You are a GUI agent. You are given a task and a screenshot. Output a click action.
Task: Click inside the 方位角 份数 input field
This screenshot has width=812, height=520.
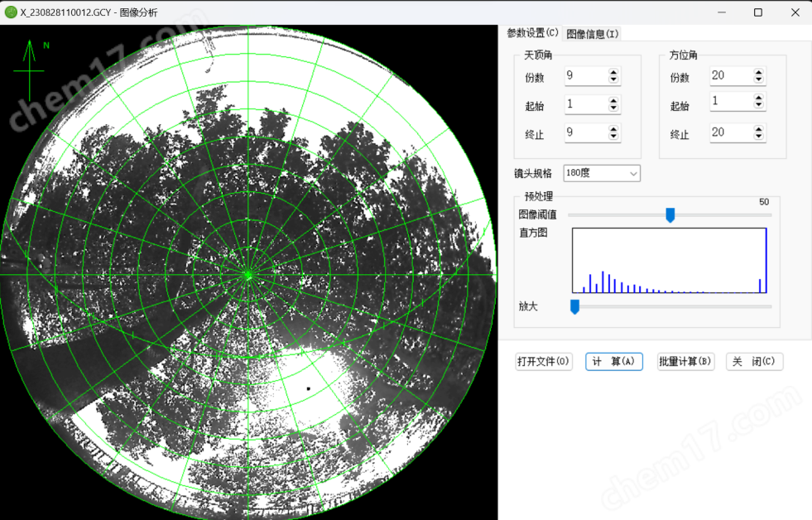(x=728, y=75)
